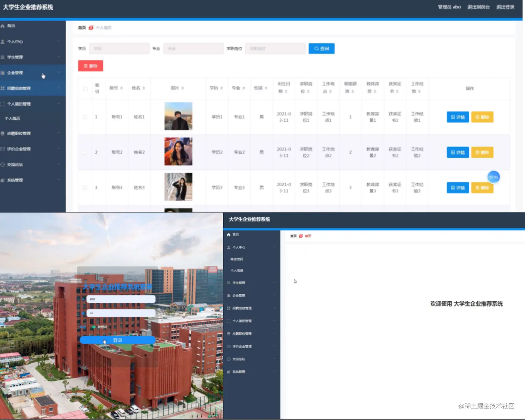The image size is (525, 420).
Task: Click 应聘职位管理 icon in bottom-right panel
Action: (228, 334)
